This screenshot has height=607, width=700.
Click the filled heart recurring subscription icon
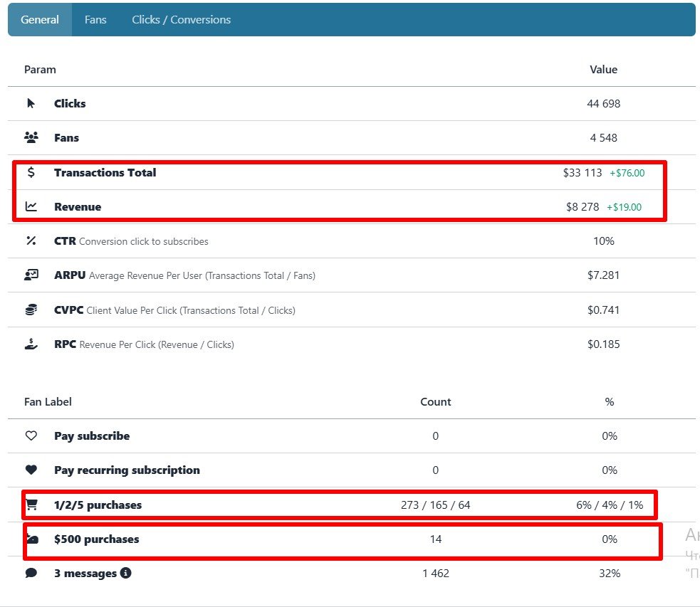click(31, 470)
